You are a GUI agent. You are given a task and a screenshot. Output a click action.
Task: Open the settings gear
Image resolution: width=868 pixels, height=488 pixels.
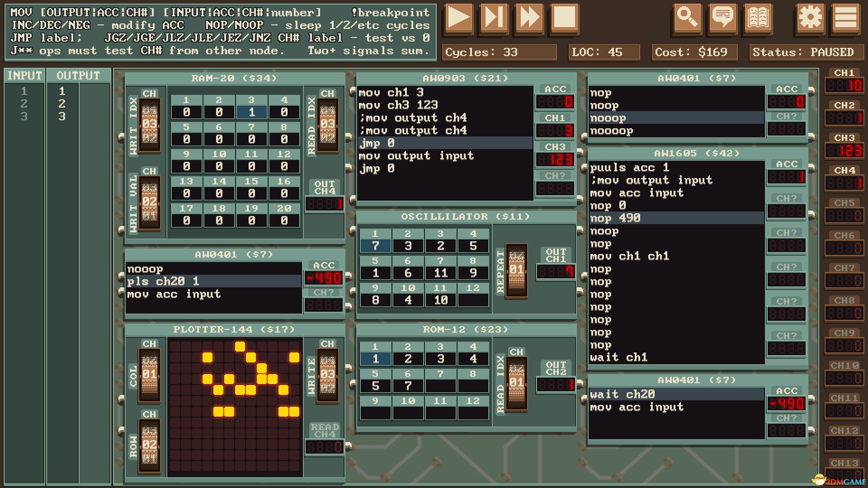[x=810, y=19]
